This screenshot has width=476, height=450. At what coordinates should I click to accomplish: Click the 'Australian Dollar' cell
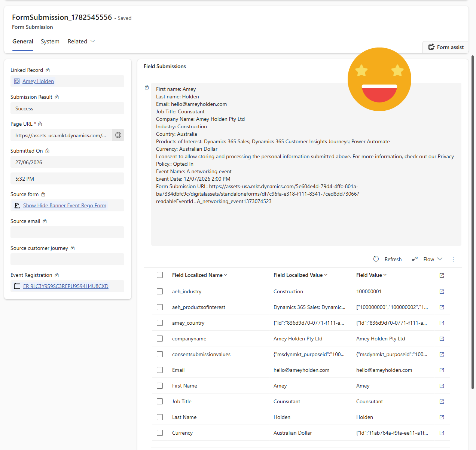(x=293, y=433)
